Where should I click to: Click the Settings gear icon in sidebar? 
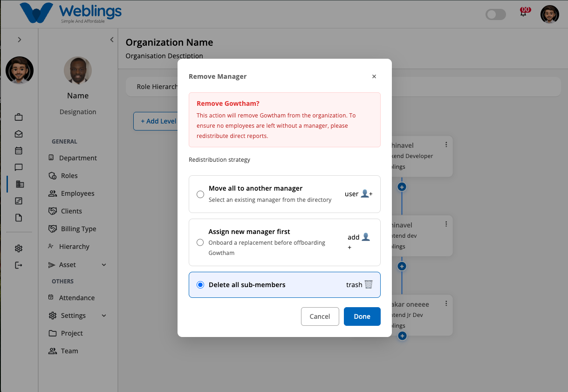(x=53, y=316)
